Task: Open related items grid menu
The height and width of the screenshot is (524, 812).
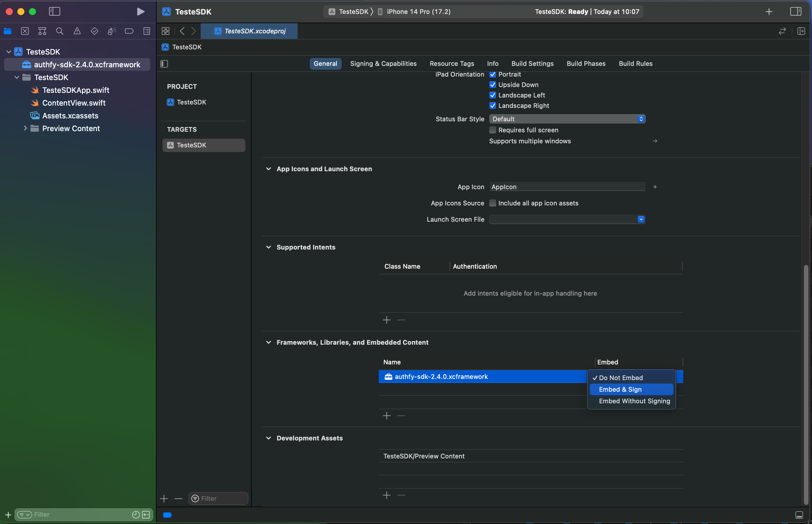Action: pos(166,31)
